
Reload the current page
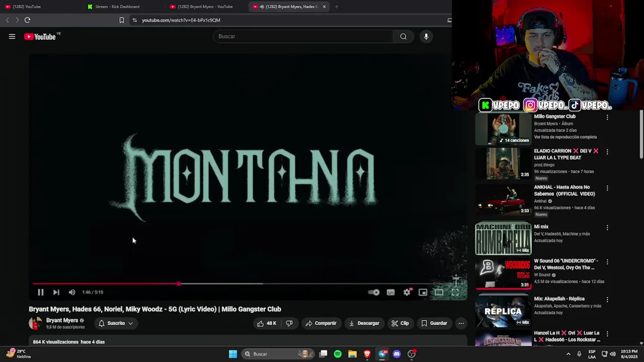tap(27, 20)
